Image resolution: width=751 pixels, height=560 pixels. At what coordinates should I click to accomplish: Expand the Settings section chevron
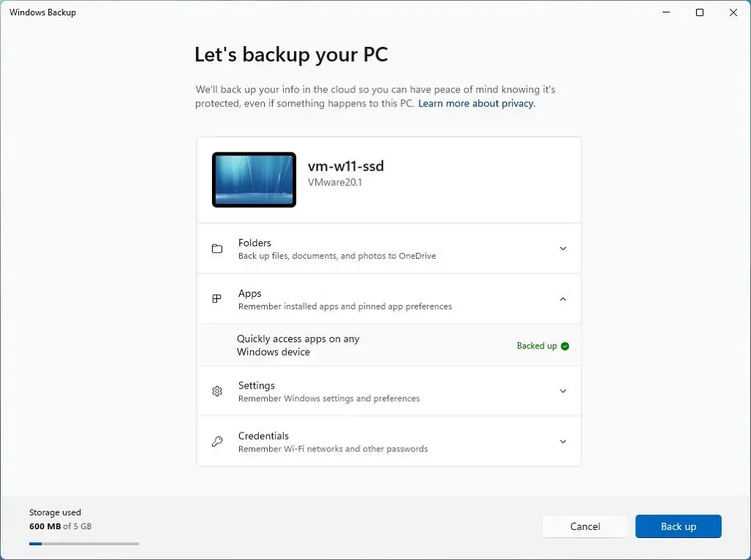pos(563,391)
